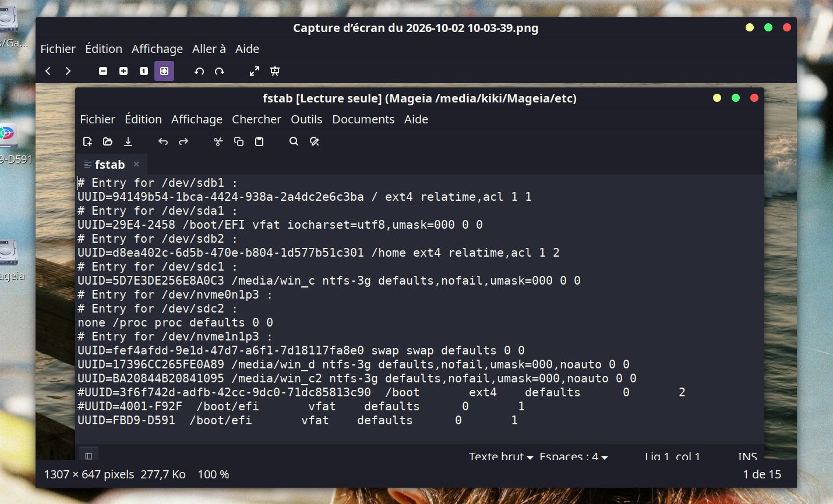Switch image viewer to fullscreen mode
The image size is (833, 504).
pos(255,71)
